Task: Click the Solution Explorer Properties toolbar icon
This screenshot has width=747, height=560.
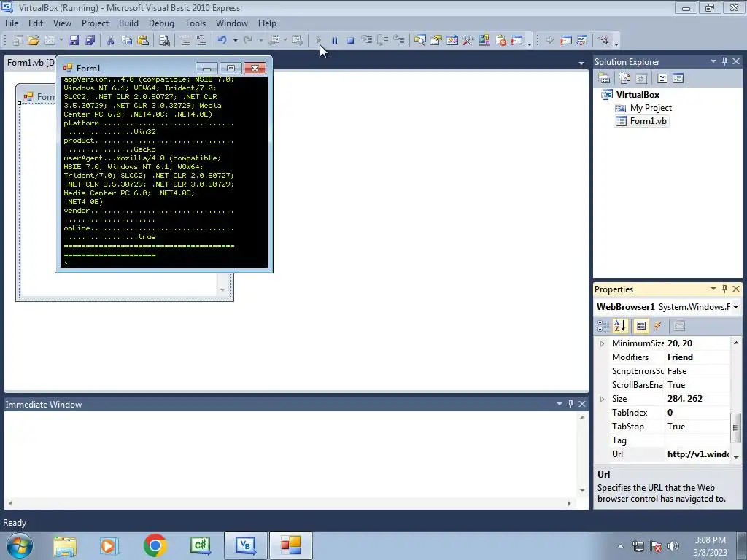Action: (x=604, y=79)
